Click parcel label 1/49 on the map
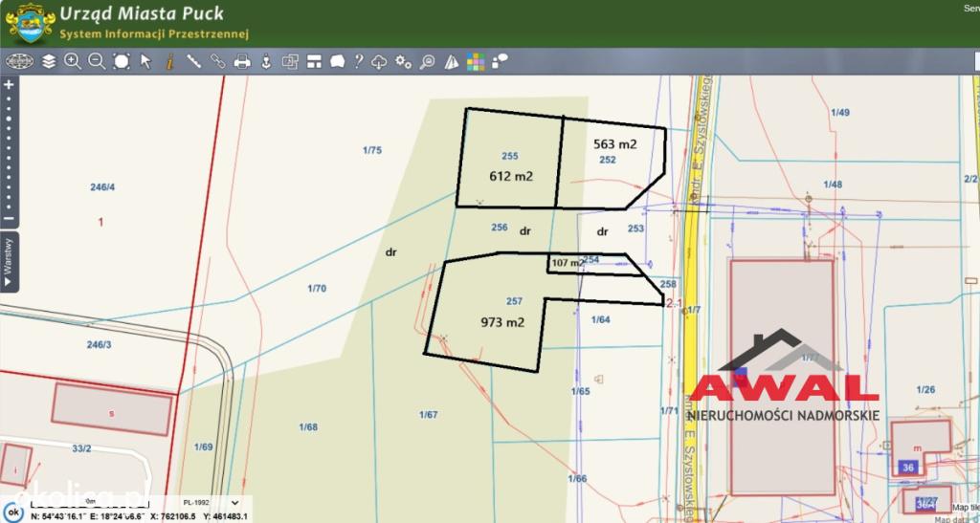 [x=840, y=112]
